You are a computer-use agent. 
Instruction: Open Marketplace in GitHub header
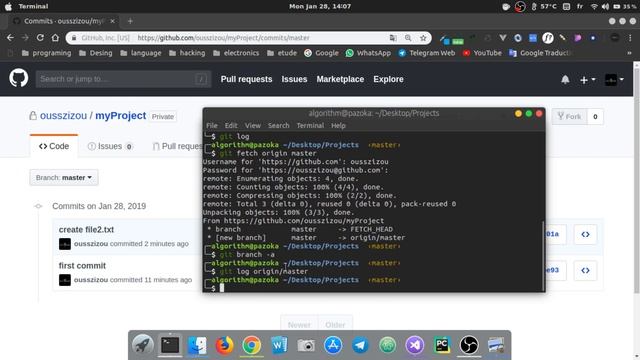coord(340,79)
